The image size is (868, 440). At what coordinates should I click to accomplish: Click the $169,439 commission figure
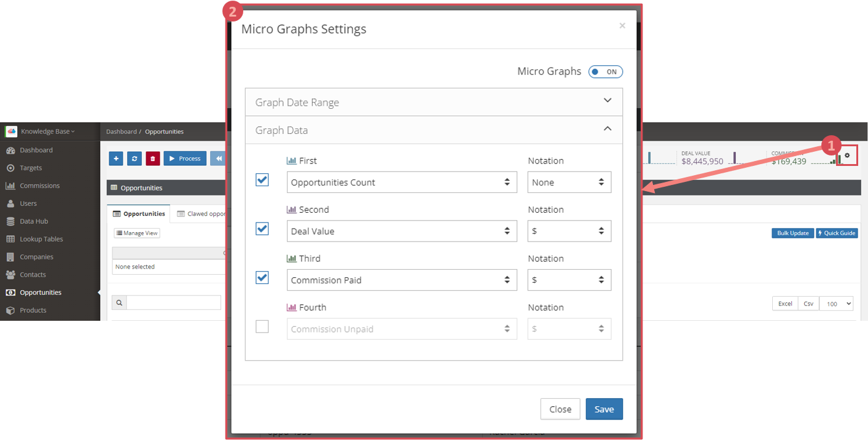tap(789, 161)
